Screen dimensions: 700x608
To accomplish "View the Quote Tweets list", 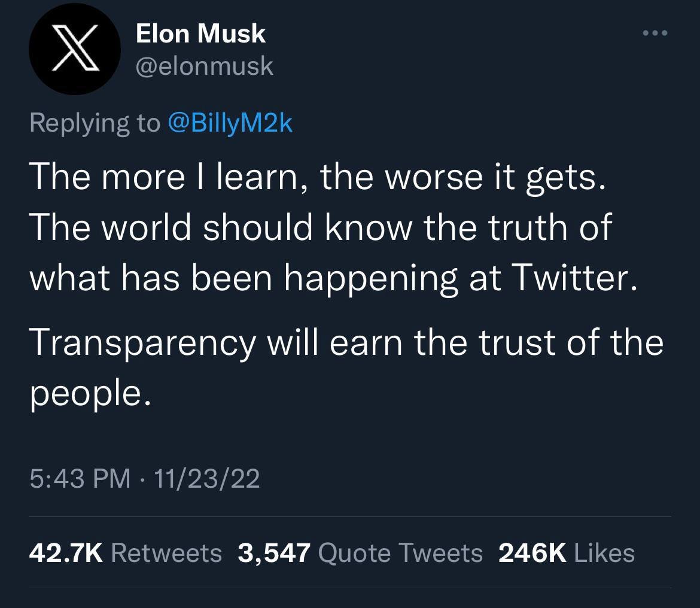I will click(401, 552).
